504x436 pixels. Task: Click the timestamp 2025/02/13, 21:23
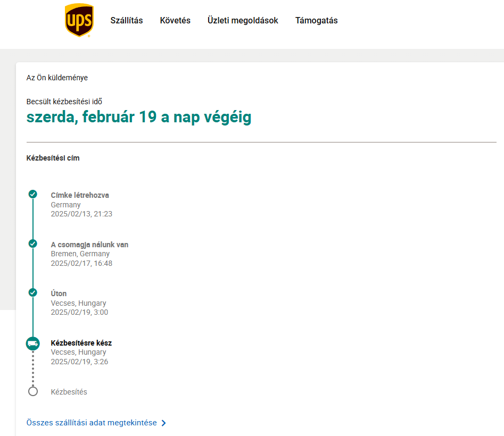coord(81,214)
